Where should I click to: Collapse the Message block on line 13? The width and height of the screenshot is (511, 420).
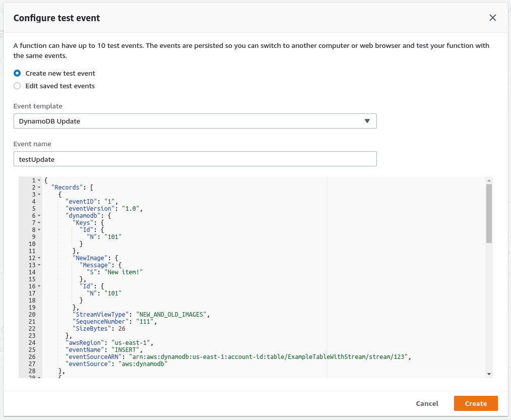(x=39, y=265)
